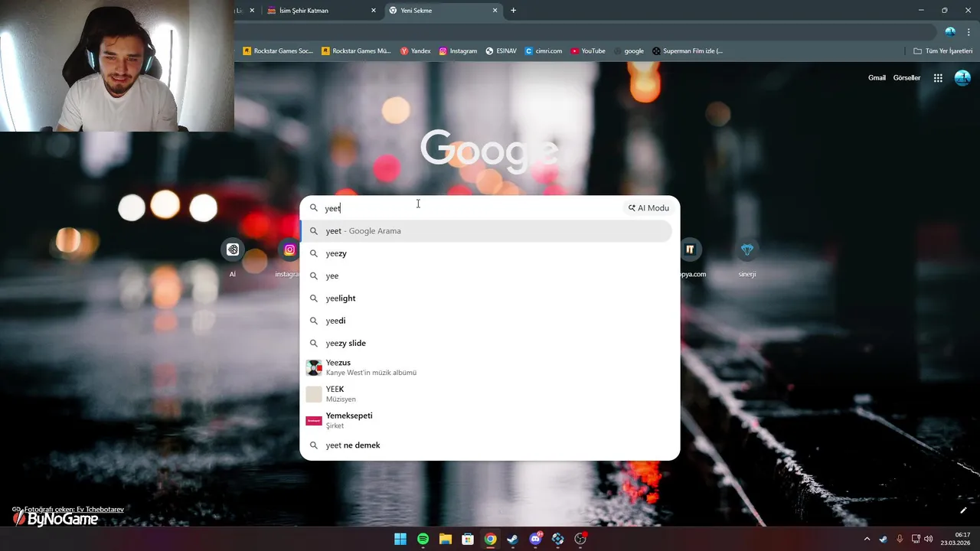Open the ESINAV bookmark
980x551 pixels.
click(501, 51)
